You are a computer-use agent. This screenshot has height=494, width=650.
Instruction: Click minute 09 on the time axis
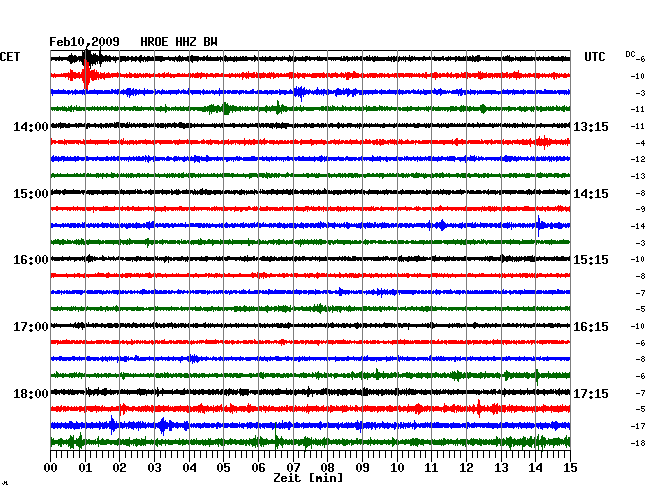coord(362,468)
